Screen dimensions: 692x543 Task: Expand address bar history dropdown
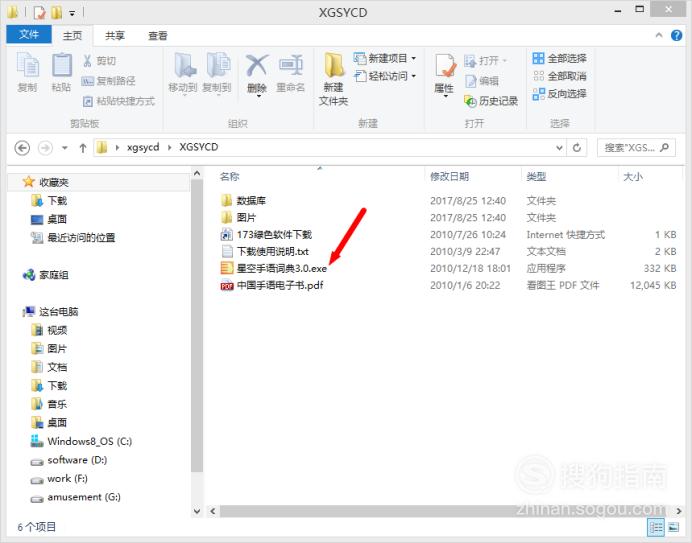[x=559, y=147]
